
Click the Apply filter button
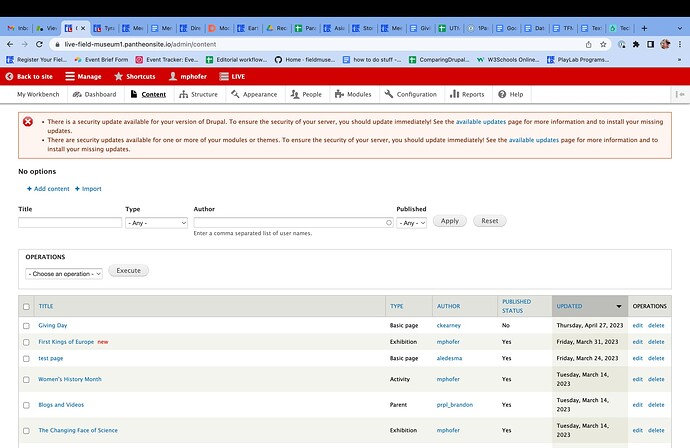coord(450,221)
